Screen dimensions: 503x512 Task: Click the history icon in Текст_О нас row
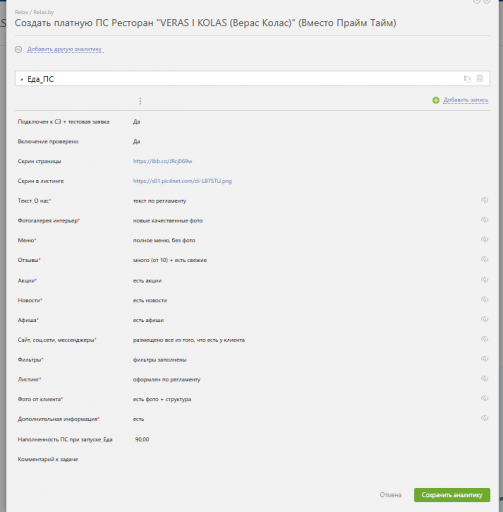(484, 200)
